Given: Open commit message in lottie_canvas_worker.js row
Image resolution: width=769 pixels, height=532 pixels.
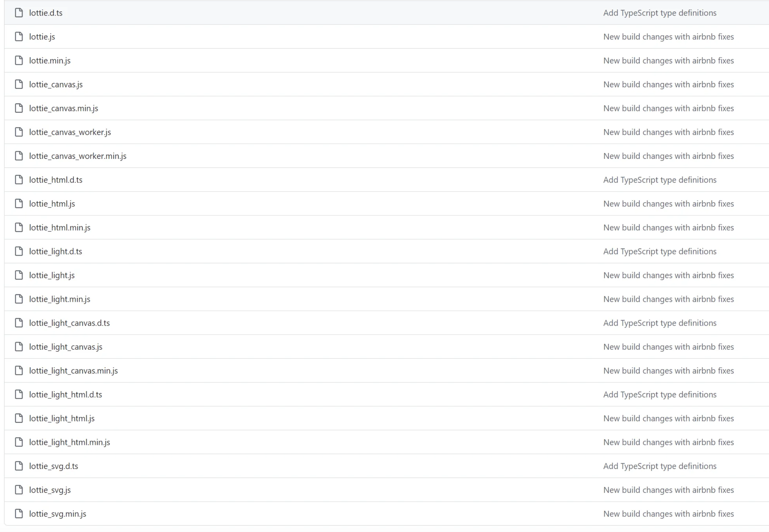Looking at the screenshot, I should tap(668, 132).
